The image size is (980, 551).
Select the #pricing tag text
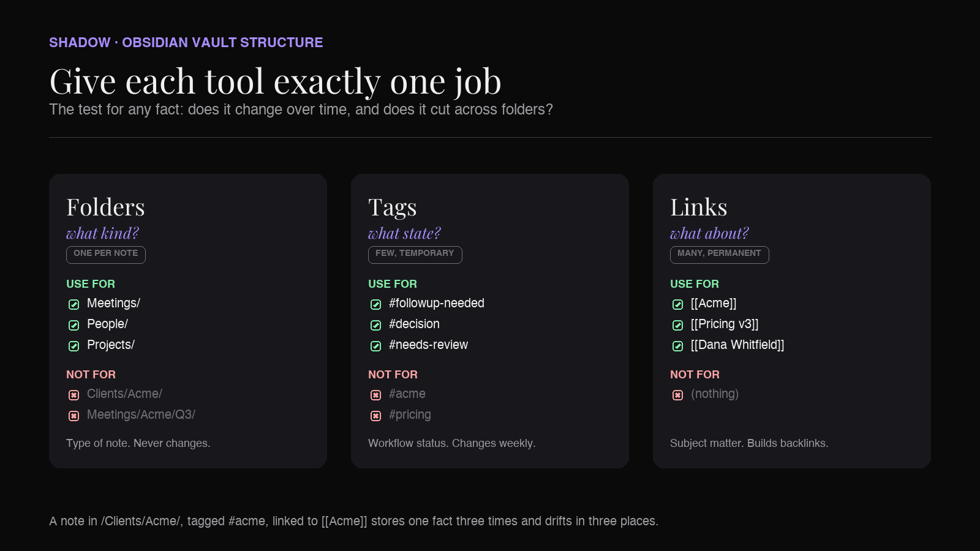pos(410,414)
